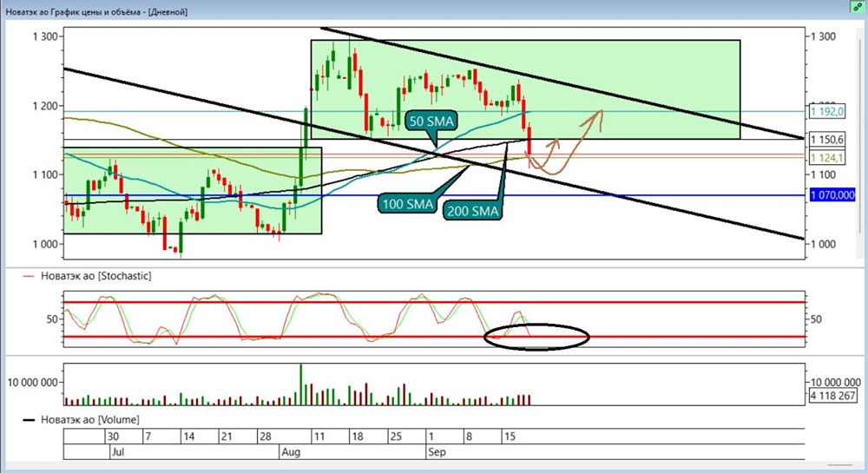This screenshot has width=868, height=473.
Task: Click the last red candlestick on price chart
Action: pyautogui.click(x=529, y=141)
